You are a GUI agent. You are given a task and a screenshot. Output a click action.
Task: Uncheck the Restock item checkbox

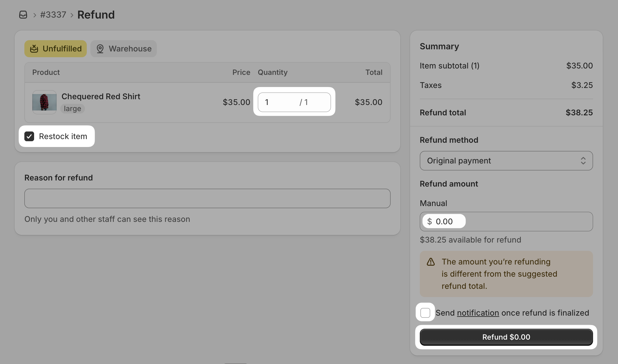[30, 136]
